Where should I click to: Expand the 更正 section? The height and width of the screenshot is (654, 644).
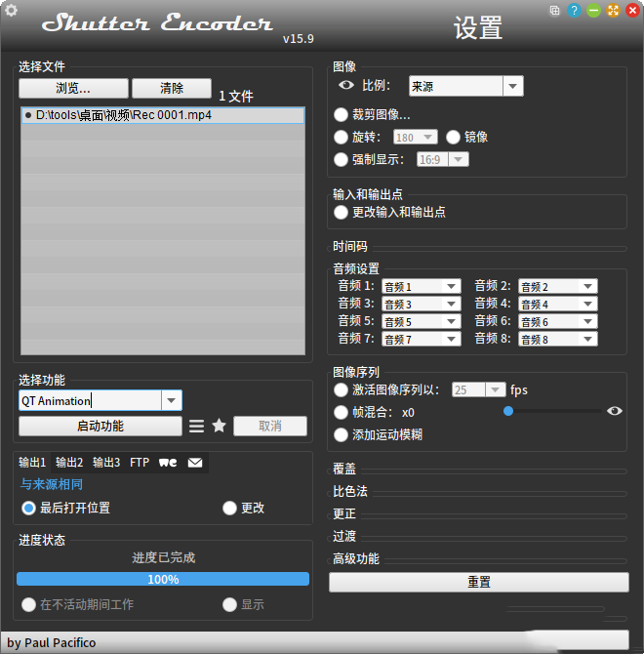point(344,513)
